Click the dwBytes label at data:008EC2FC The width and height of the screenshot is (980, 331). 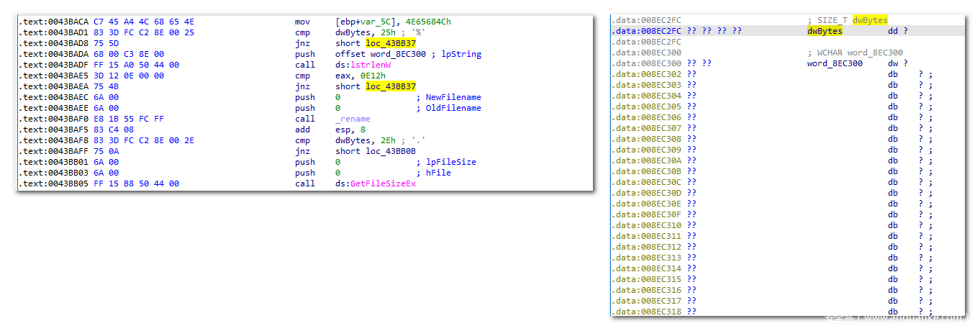pyautogui.click(x=825, y=31)
